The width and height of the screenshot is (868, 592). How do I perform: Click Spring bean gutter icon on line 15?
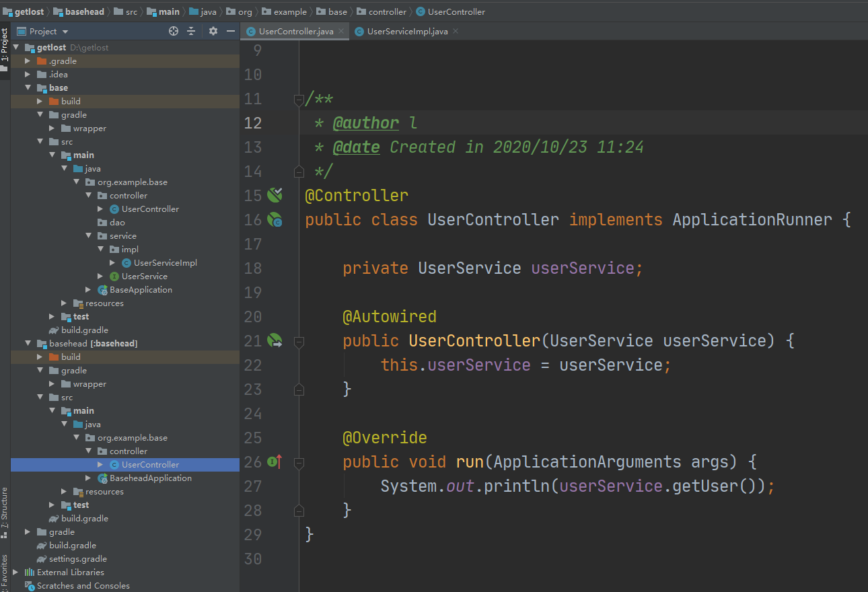(275, 195)
